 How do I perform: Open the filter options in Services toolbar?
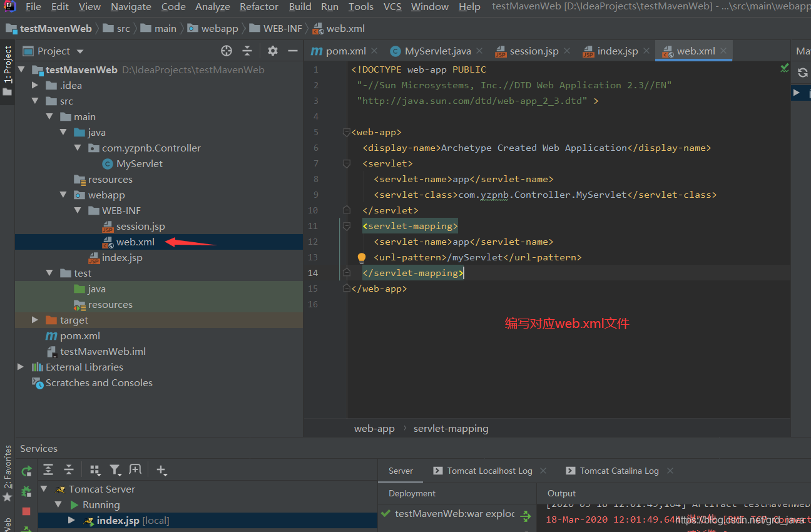pyautogui.click(x=115, y=469)
